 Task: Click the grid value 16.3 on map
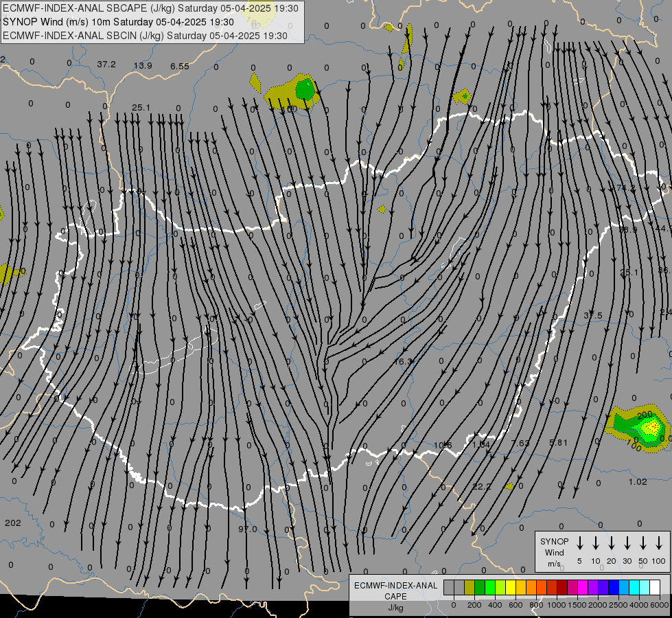(x=403, y=362)
